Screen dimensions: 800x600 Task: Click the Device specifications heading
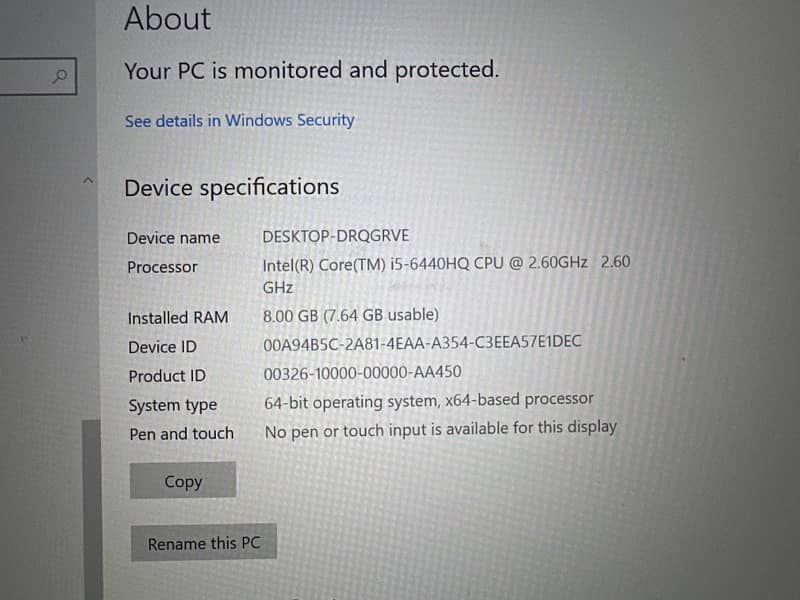point(231,187)
